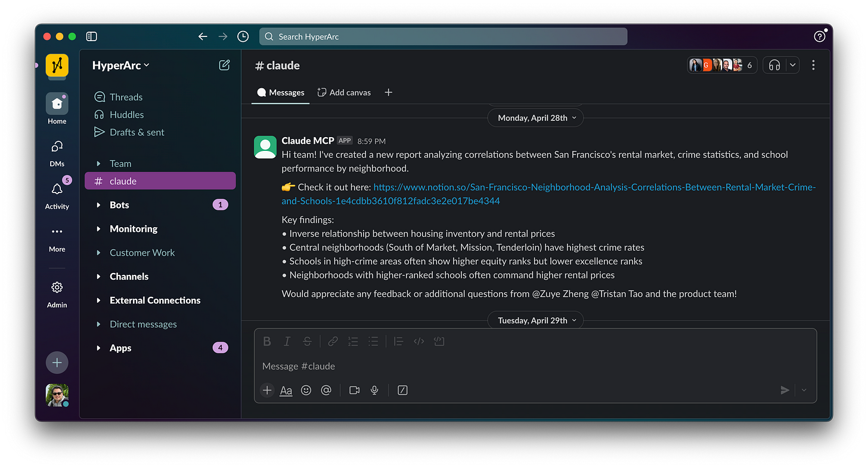Open schedule send options dropdown

[804, 390]
